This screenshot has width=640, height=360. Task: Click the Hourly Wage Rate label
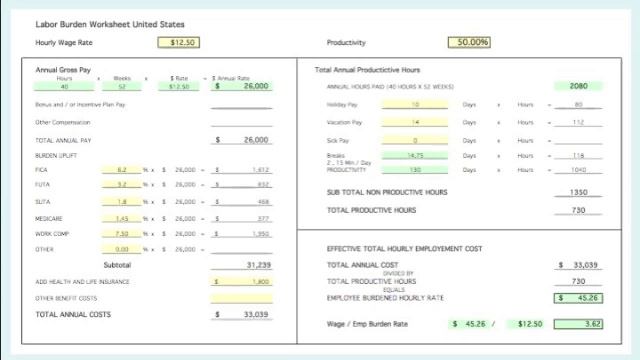[64, 42]
